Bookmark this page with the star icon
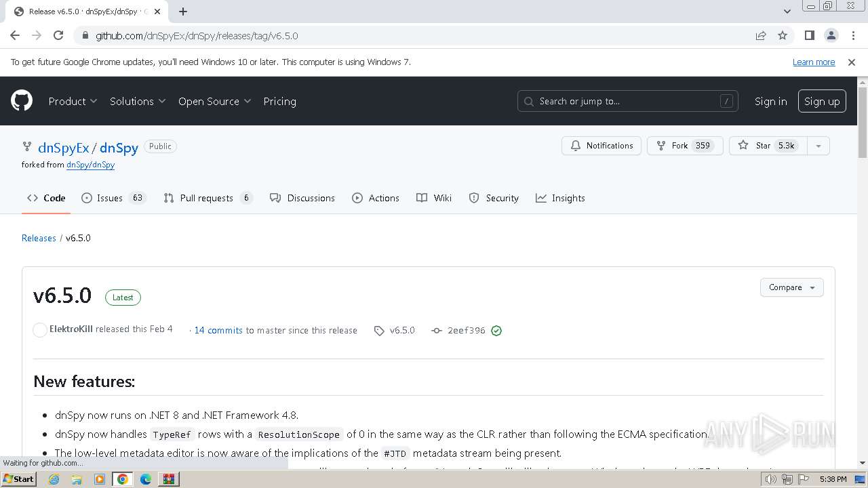 [783, 35]
